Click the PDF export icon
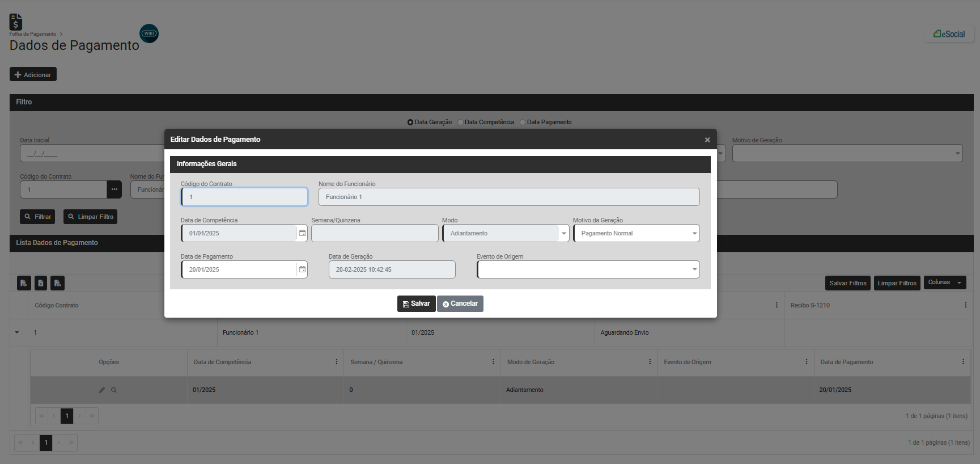This screenshot has height=464, width=980. tap(24, 283)
